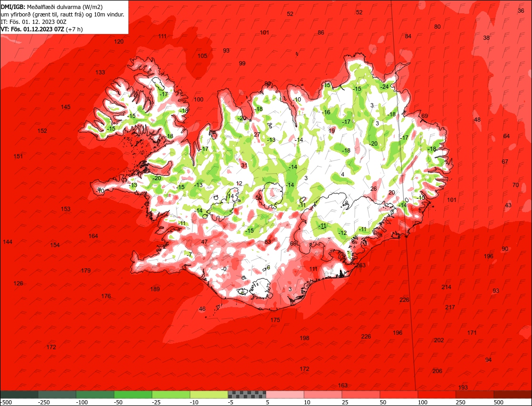Pick legend swatch between 10 and 25
Screen dimensions: 532x406
(x=323, y=394)
